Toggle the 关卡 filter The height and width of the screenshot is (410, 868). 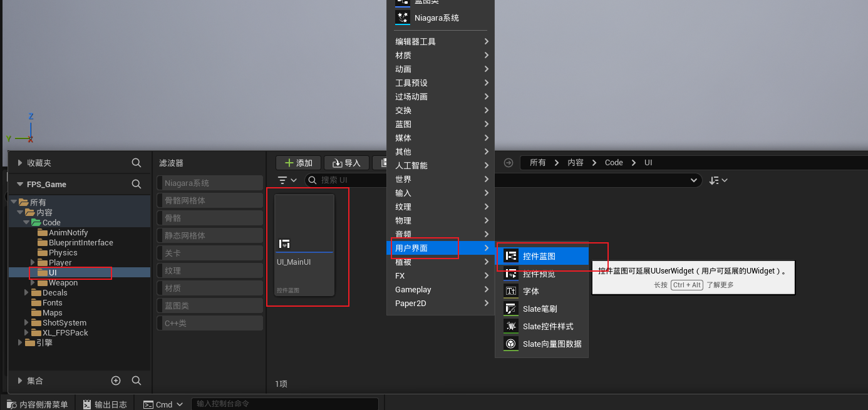tap(210, 254)
